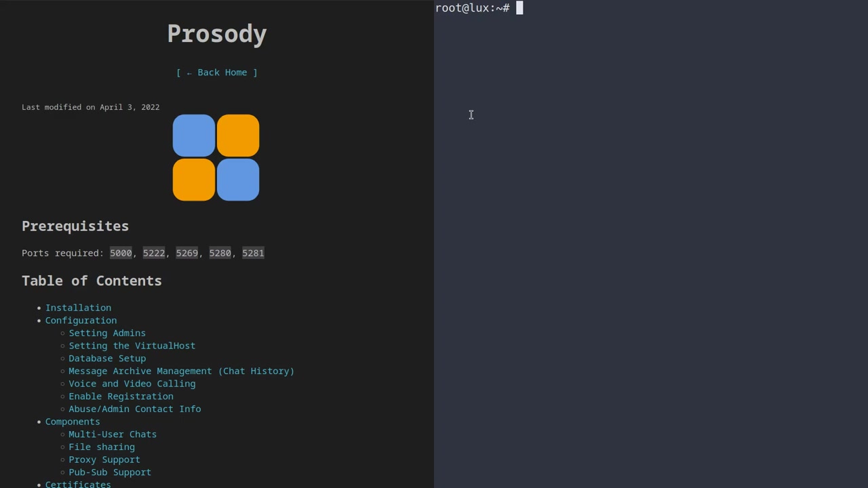Open the Setting Admins link

[x=107, y=333]
